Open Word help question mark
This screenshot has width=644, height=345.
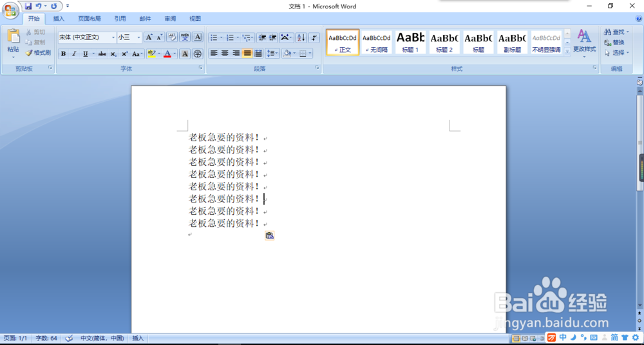[639, 19]
